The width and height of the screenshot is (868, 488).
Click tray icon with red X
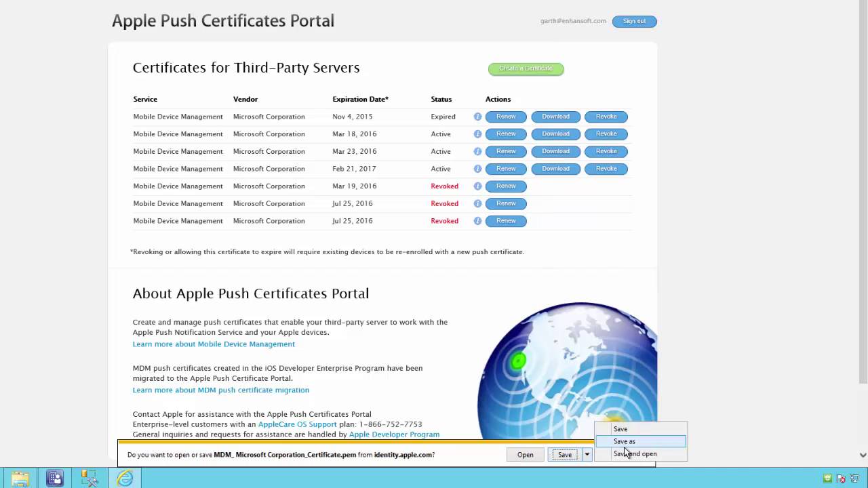840,479
